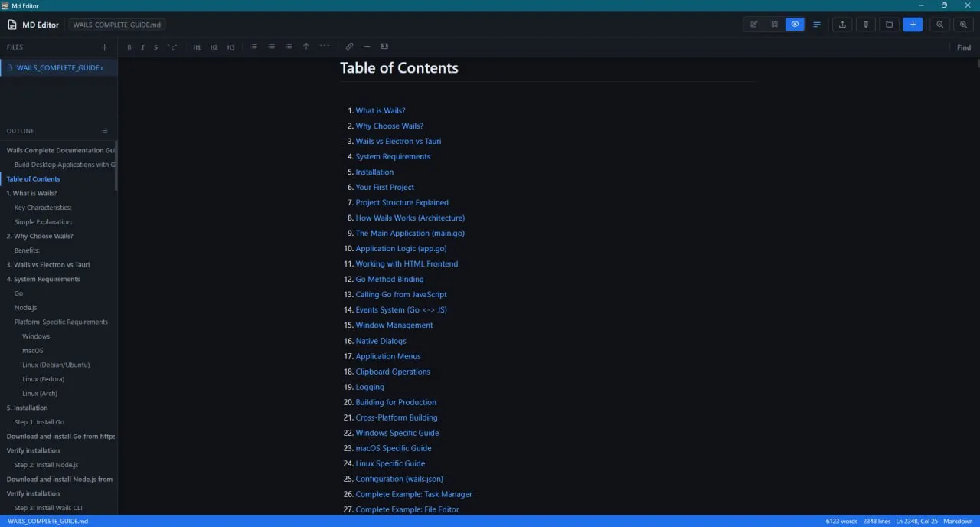Follow the 'Your First Project' link
The image size is (980, 527).
pyautogui.click(x=385, y=187)
